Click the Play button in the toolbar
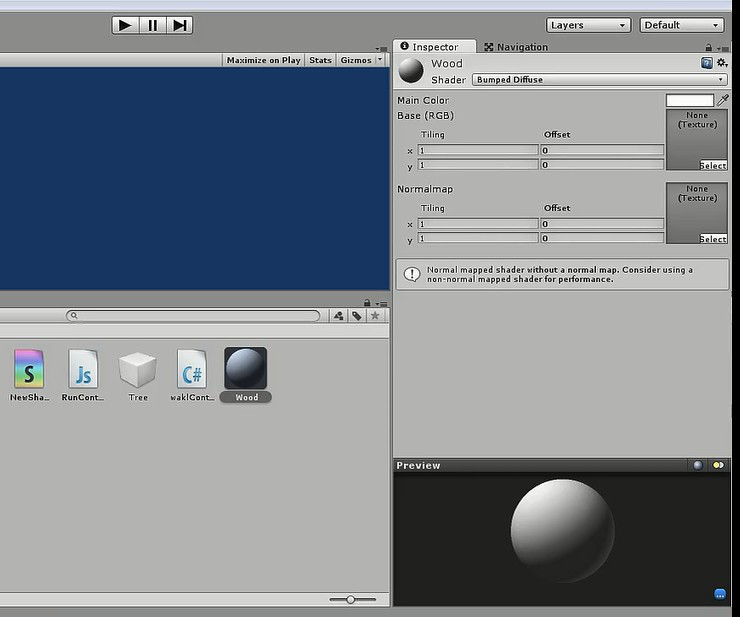Screen dimensions: 740x617 coord(125,25)
